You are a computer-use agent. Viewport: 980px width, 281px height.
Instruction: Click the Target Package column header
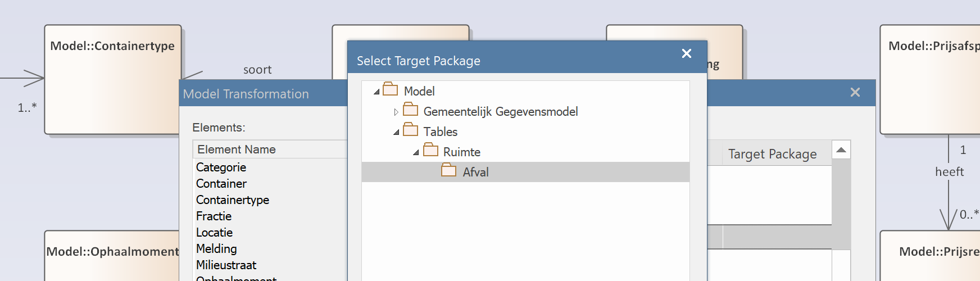(772, 154)
